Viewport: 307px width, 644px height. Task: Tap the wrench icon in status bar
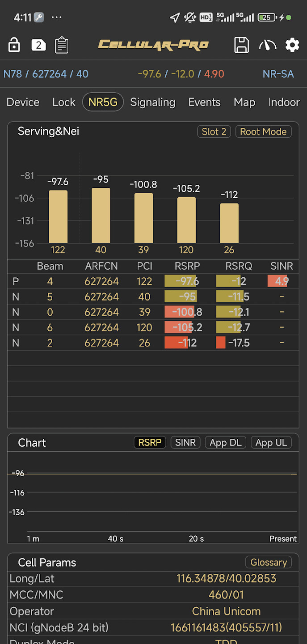pos(39,17)
